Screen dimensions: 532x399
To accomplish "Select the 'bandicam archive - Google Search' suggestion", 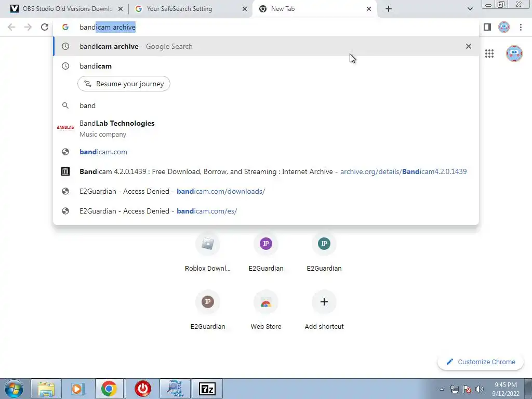I will pos(266,46).
